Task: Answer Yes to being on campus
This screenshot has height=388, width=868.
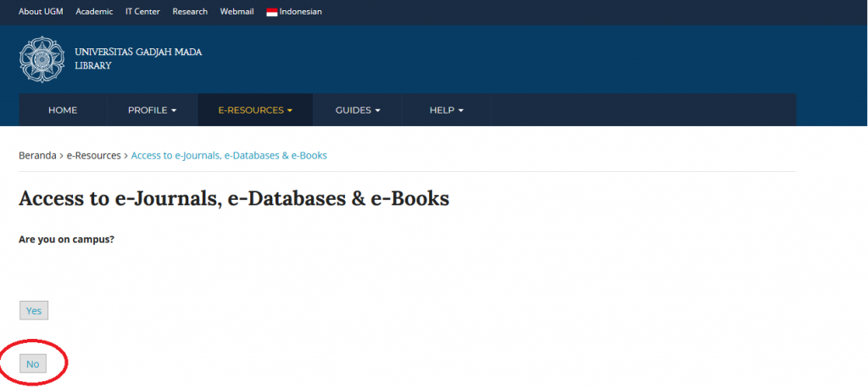Action: click(34, 311)
